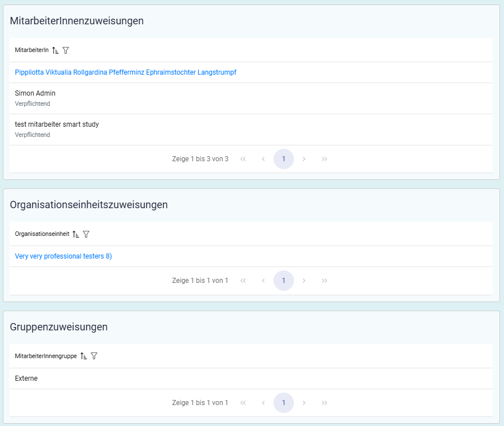Select page 1 in MitarbeiterInnenzuweisungen paginator

pos(284,159)
